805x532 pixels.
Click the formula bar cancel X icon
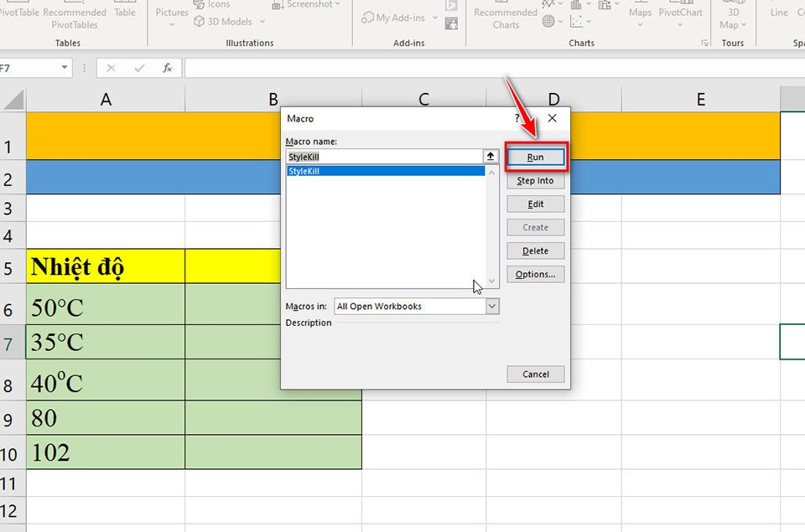pos(111,68)
